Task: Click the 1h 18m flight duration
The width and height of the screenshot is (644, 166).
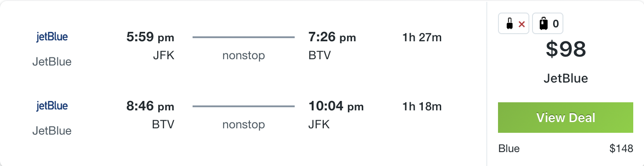Action: point(422,107)
